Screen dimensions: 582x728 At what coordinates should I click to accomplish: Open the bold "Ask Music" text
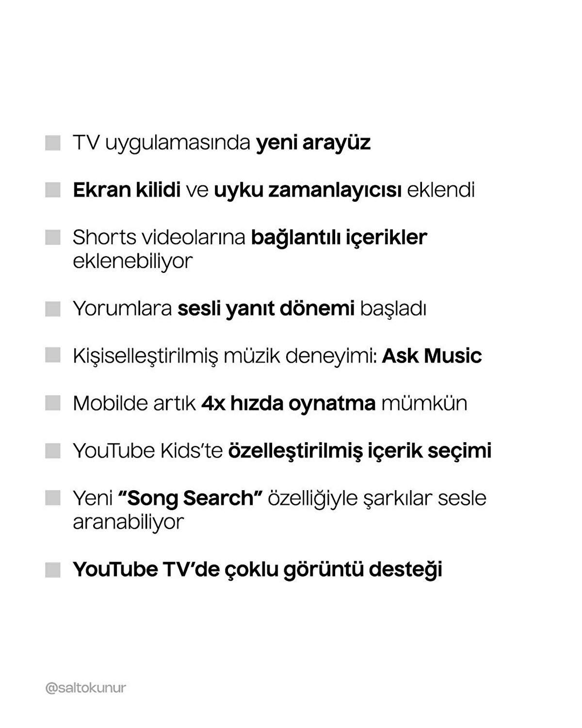[432, 356]
